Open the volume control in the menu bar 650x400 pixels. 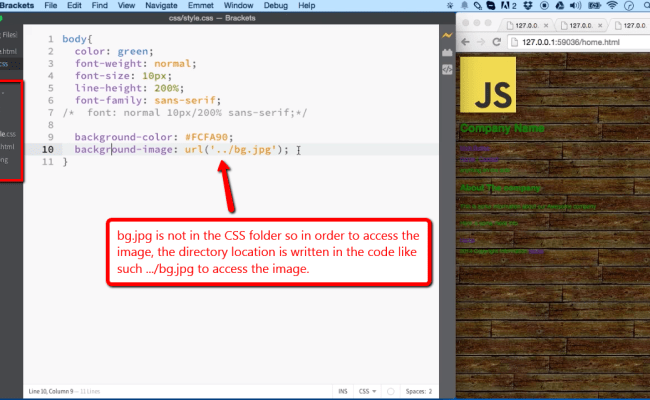pos(575,5)
